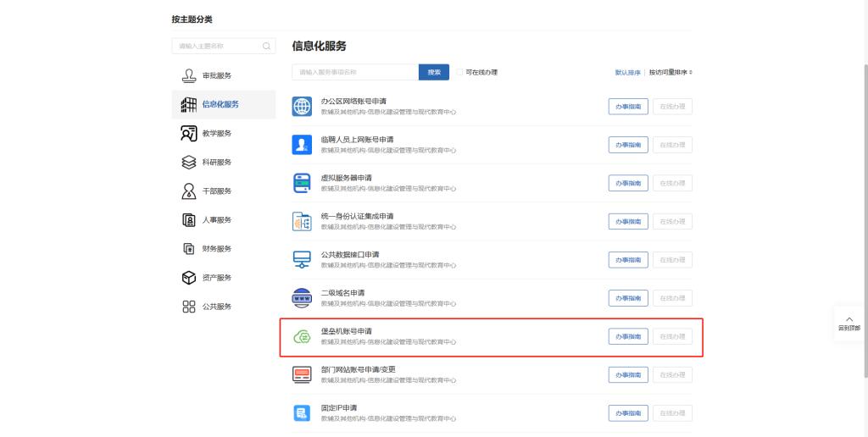The width and height of the screenshot is (868, 437).
Task: Click the network icon for 公共数据接口申请
Action: 302,260
